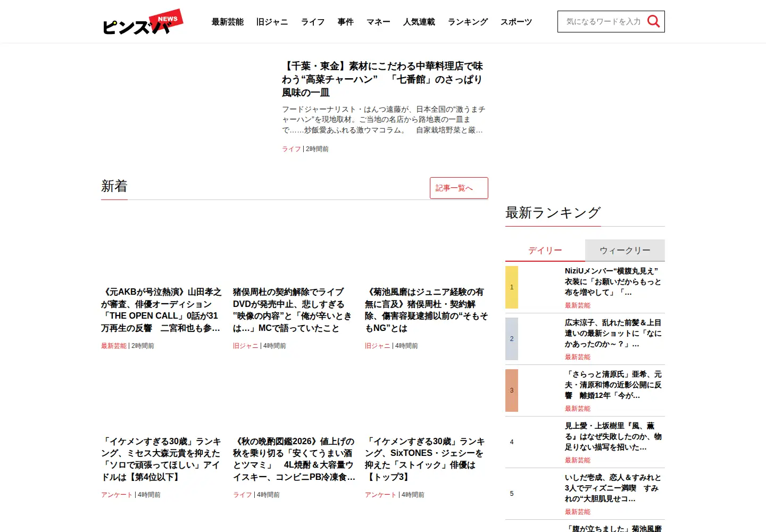Click the red search magnifier icon
766x532 pixels.
point(653,21)
